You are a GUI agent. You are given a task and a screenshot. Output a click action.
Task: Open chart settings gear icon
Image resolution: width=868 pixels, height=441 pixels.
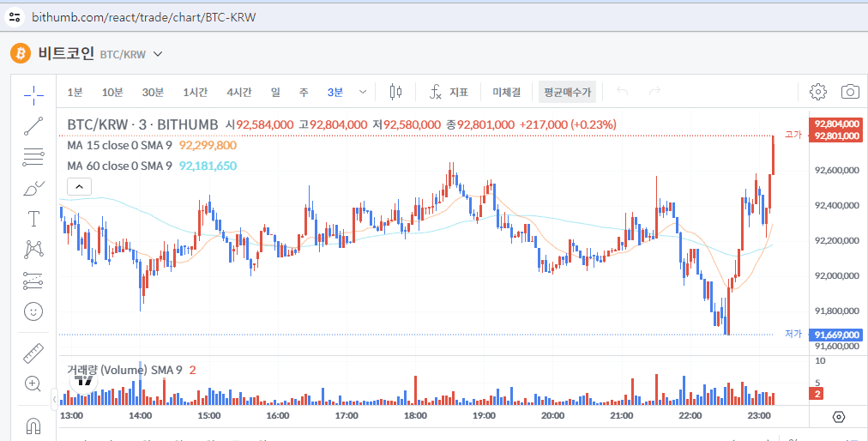817,92
